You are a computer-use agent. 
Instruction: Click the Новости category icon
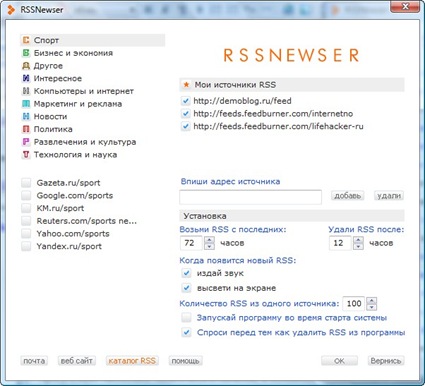tap(26, 116)
